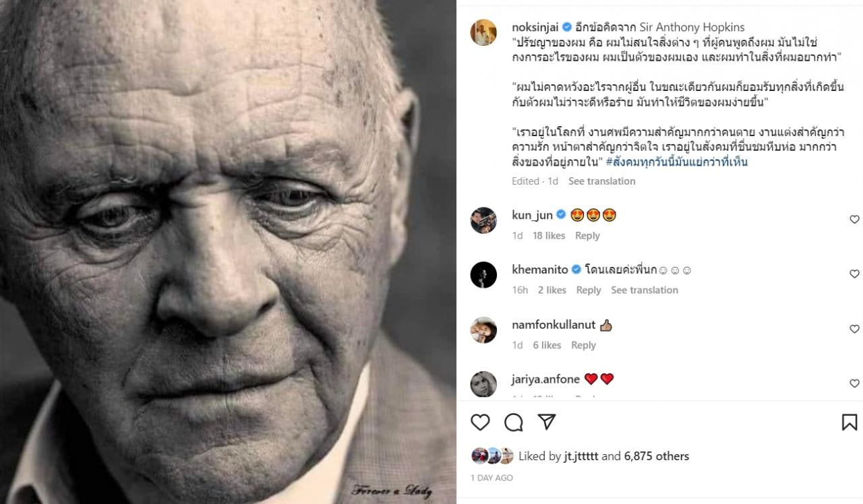Open noksinjai's profile picture
863x504 pixels.
coord(483,32)
